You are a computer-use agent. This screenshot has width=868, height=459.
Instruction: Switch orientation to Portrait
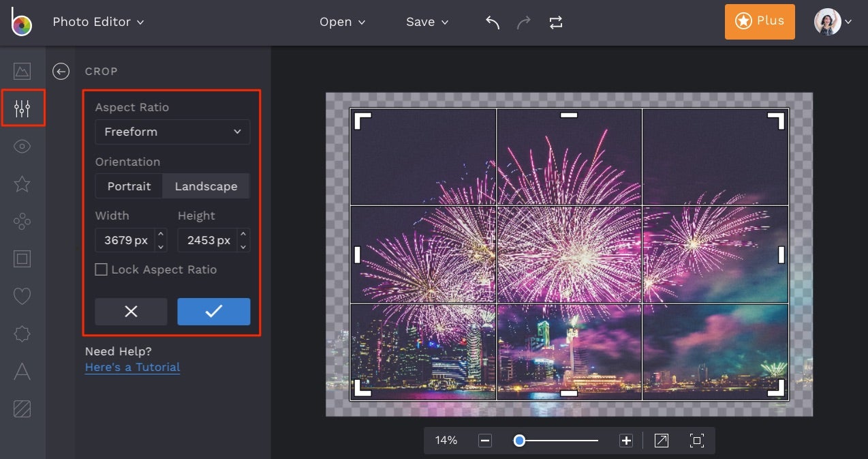click(x=129, y=186)
